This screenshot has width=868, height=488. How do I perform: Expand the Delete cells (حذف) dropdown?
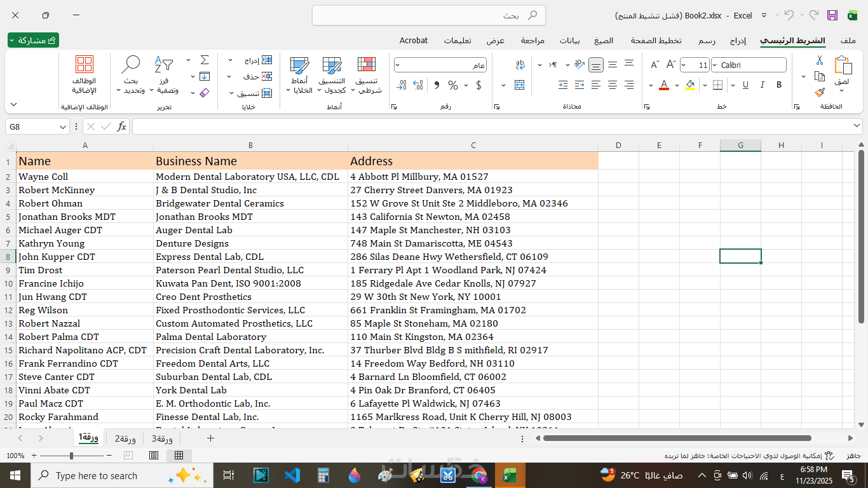230,76
